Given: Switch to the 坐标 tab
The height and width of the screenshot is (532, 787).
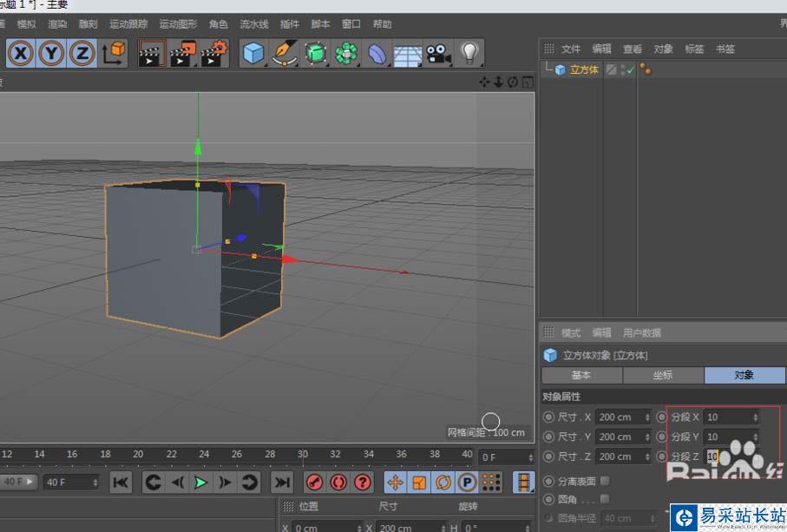Looking at the screenshot, I should (663, 375).
